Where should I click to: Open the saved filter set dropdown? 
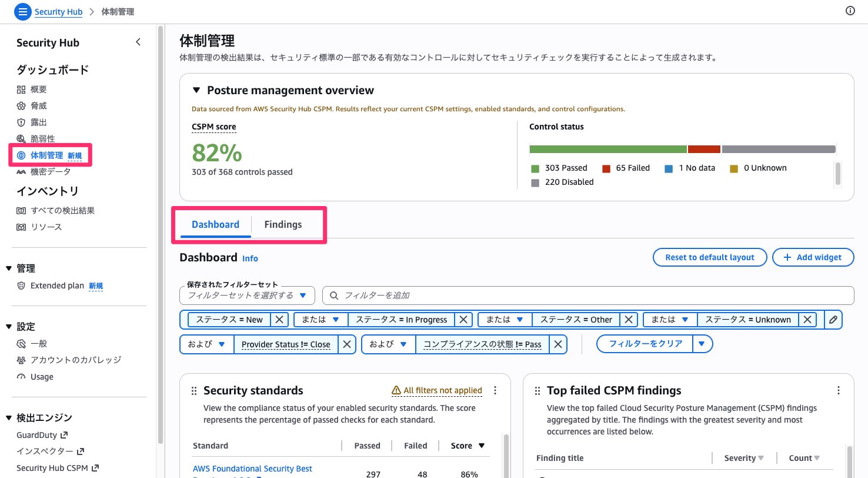[247, 295]
